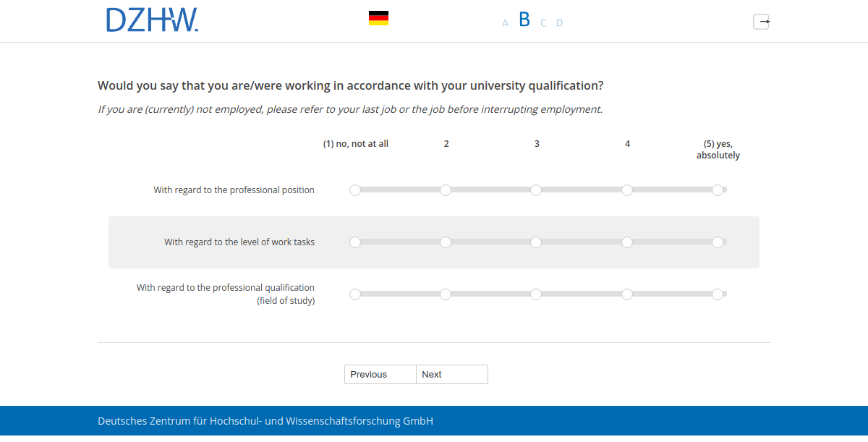
Task: Select rating 4 for professional qualification
Action: [x=627, y=294]
